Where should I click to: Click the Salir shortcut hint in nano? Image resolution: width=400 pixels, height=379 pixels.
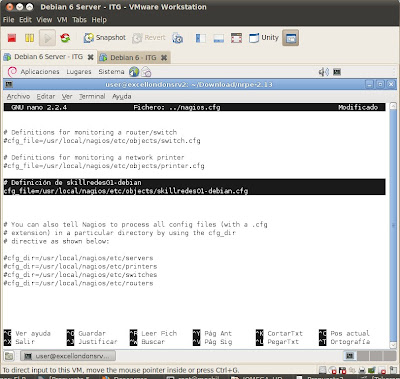tap(19, 342)
